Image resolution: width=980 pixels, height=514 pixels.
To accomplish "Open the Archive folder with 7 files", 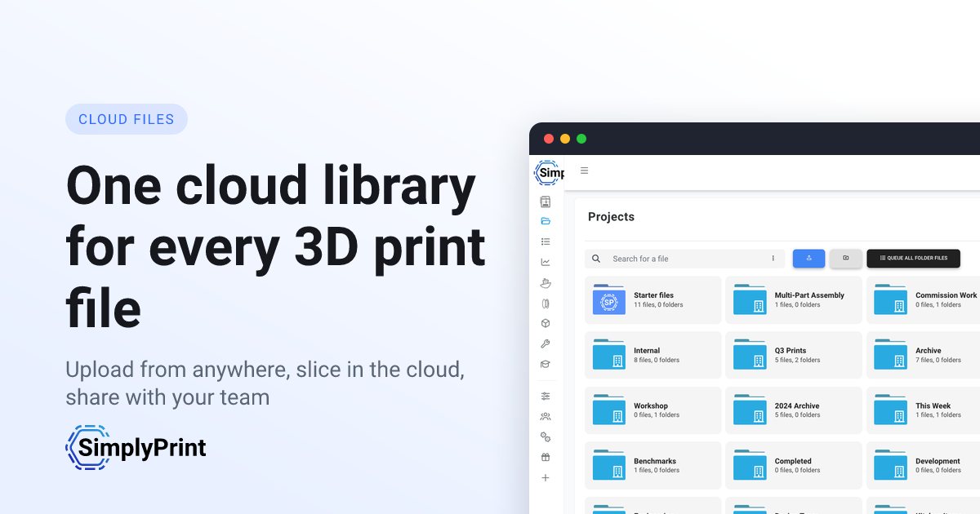I will coord(923,355).
